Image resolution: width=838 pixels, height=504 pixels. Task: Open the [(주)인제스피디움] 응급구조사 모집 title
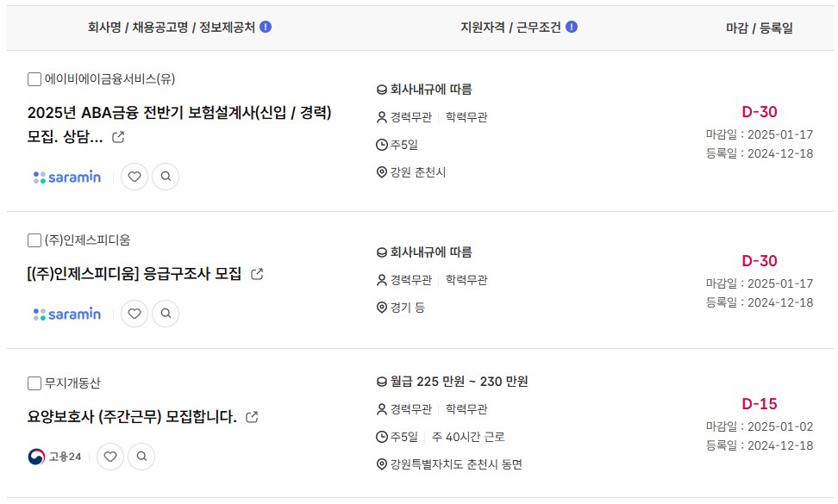pos(134,274)
